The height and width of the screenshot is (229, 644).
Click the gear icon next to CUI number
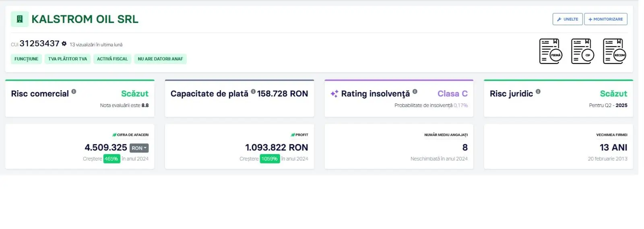[64, 43]
